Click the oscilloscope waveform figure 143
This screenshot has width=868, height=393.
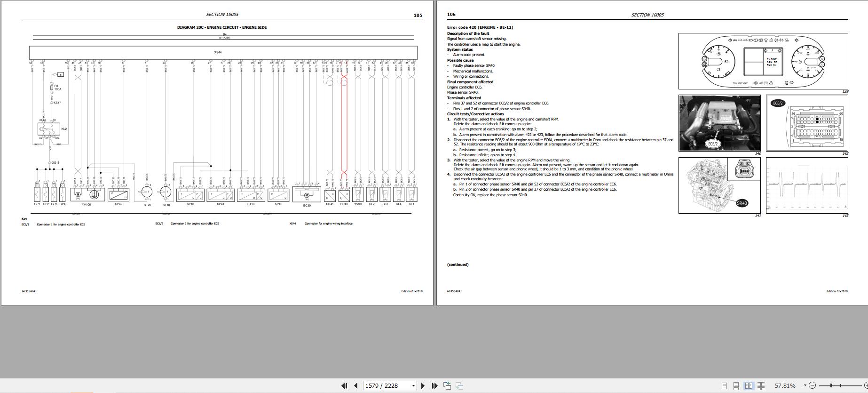click(807, 185)
